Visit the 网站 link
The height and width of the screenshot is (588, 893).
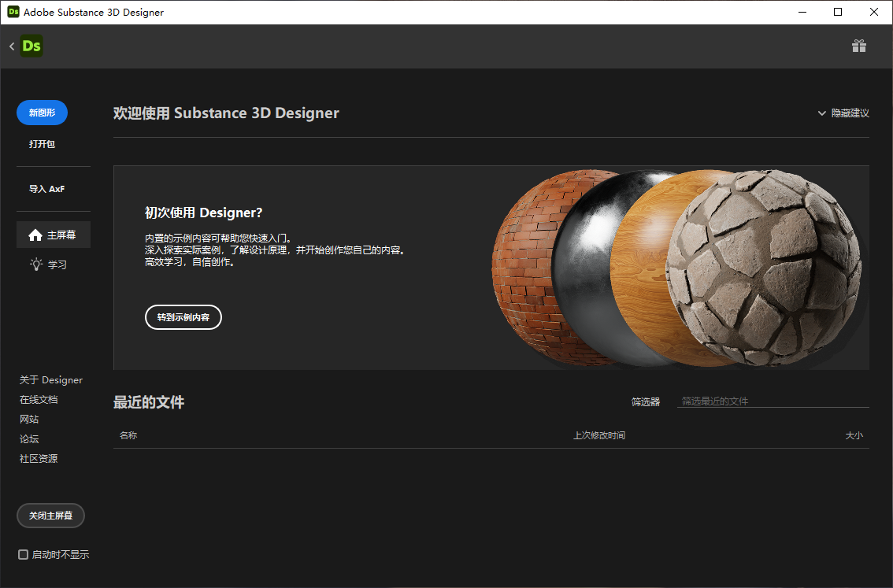click(x=29, y=419)
